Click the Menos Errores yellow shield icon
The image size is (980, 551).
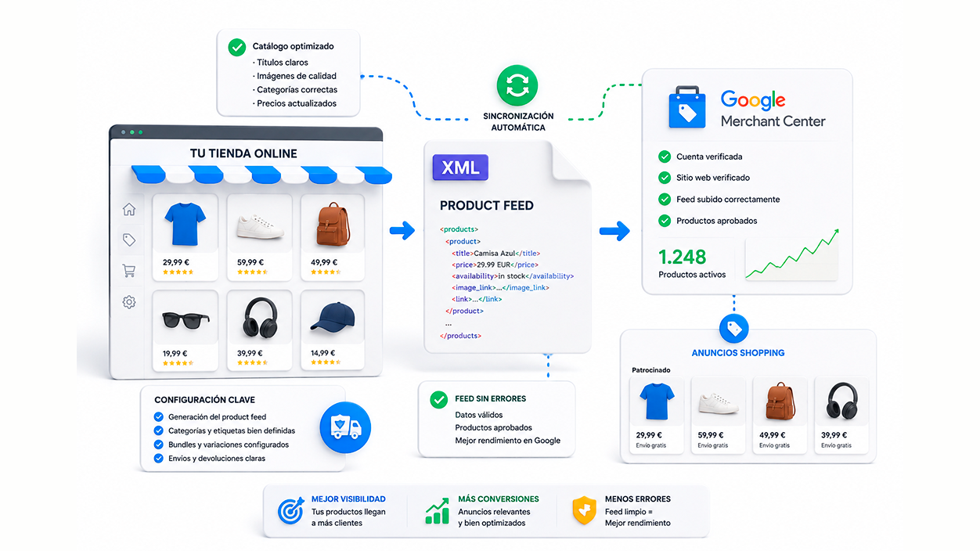point(583,510)
